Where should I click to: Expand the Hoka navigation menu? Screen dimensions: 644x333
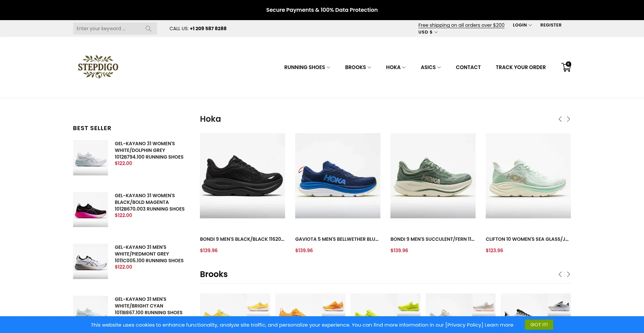[396, 67]
